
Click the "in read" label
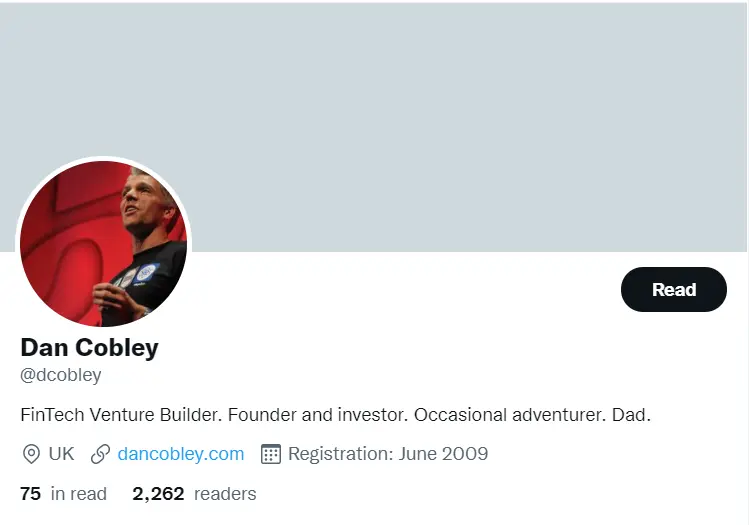(78, 494)
